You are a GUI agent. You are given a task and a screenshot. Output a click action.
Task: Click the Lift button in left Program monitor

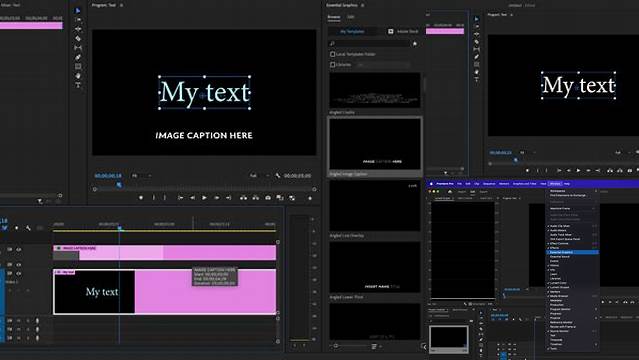(243, 198)
